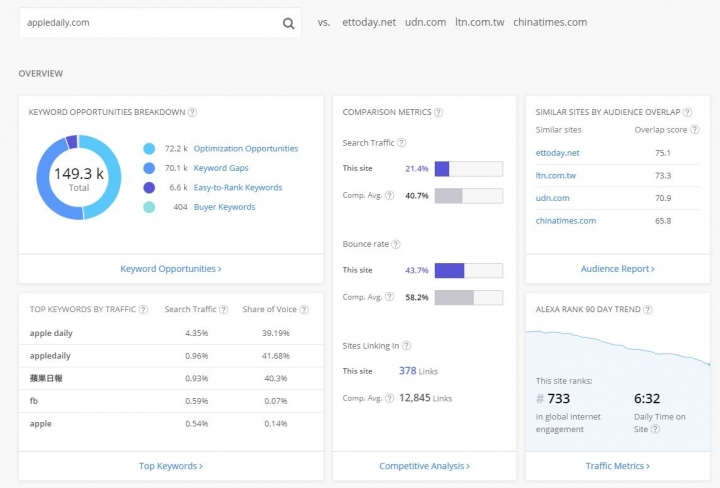This screenshot has height=488, width=720.
Task: Open Competitive Analysis details
Action: [x=424, y=466]
